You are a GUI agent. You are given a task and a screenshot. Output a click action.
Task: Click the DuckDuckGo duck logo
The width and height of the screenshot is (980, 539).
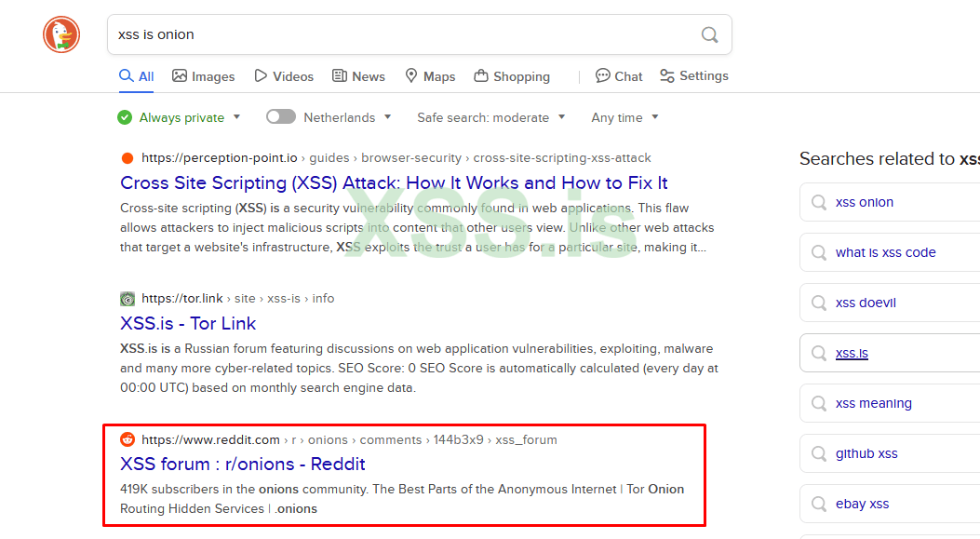[61, 34]
